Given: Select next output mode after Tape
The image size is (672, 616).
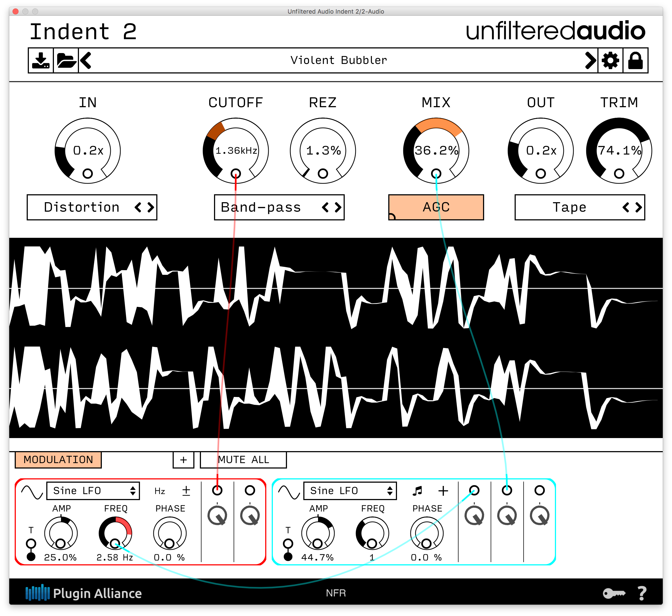Looking at the screenshot, I should pyautogui.click(x=639, y=207).
